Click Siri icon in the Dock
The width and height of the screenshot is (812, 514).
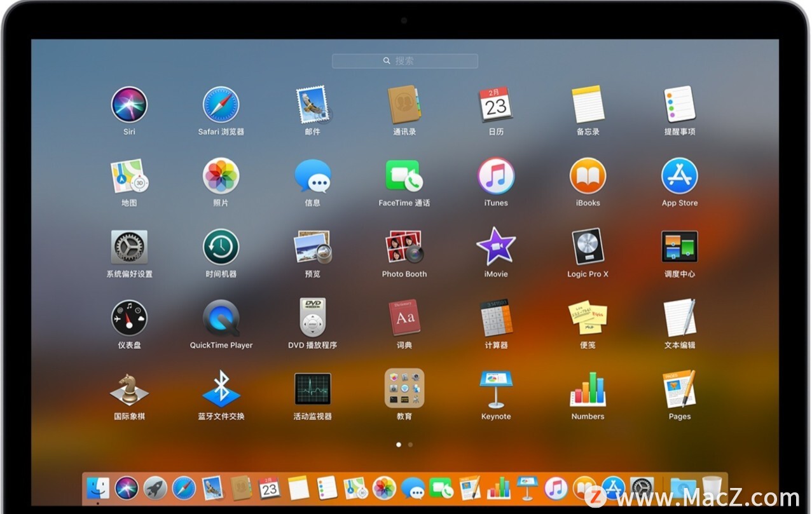coord(127,489)
